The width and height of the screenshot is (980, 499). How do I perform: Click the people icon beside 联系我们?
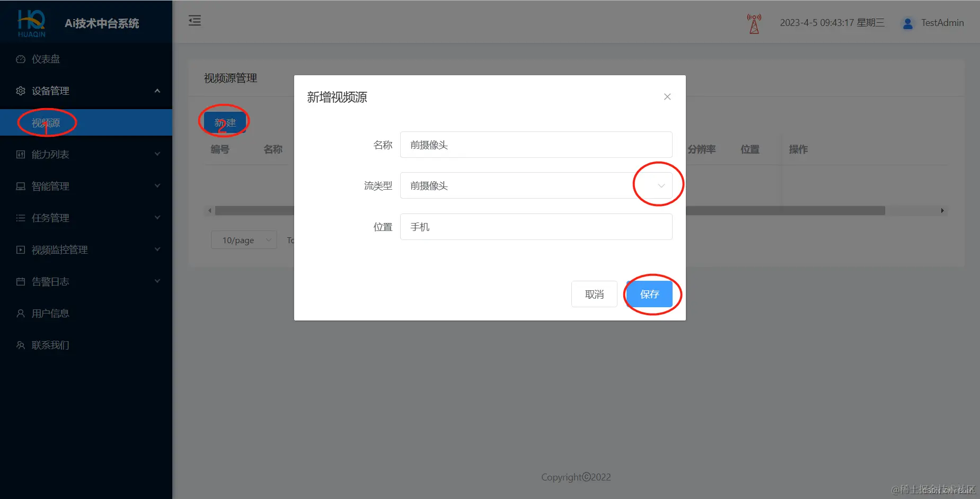click(21, 345)
